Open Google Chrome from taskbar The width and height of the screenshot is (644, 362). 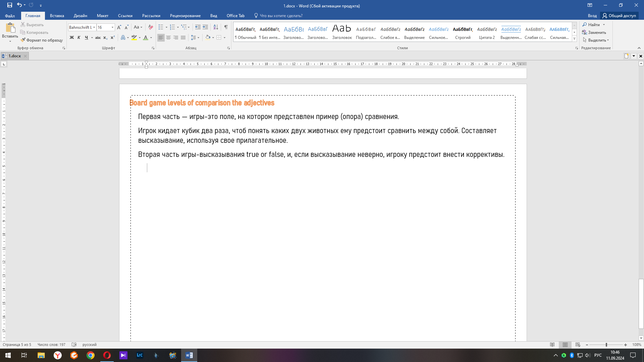click(91, 355)
